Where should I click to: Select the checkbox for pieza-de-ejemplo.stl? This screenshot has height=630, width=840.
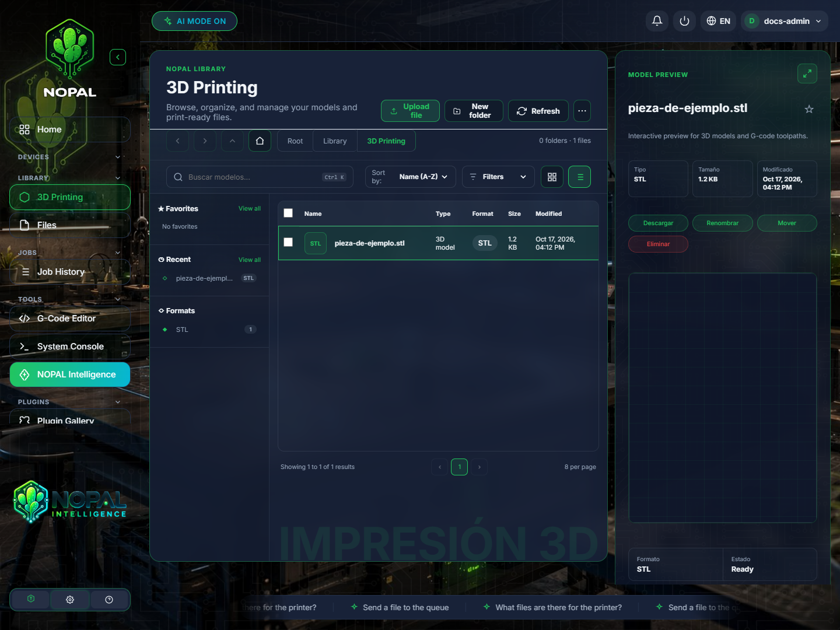pos(288,242)
